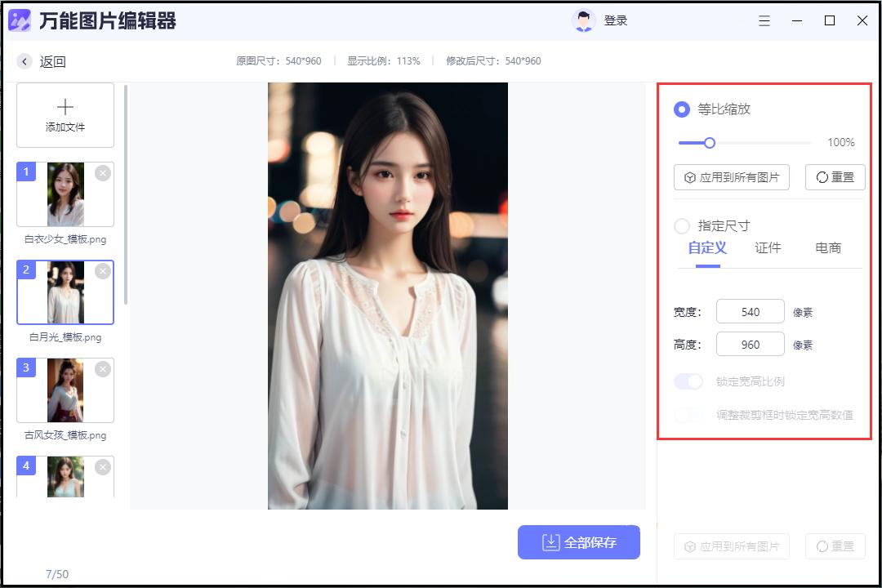
Task: Click the 7/50 file count text
Action: click(57, 574)
